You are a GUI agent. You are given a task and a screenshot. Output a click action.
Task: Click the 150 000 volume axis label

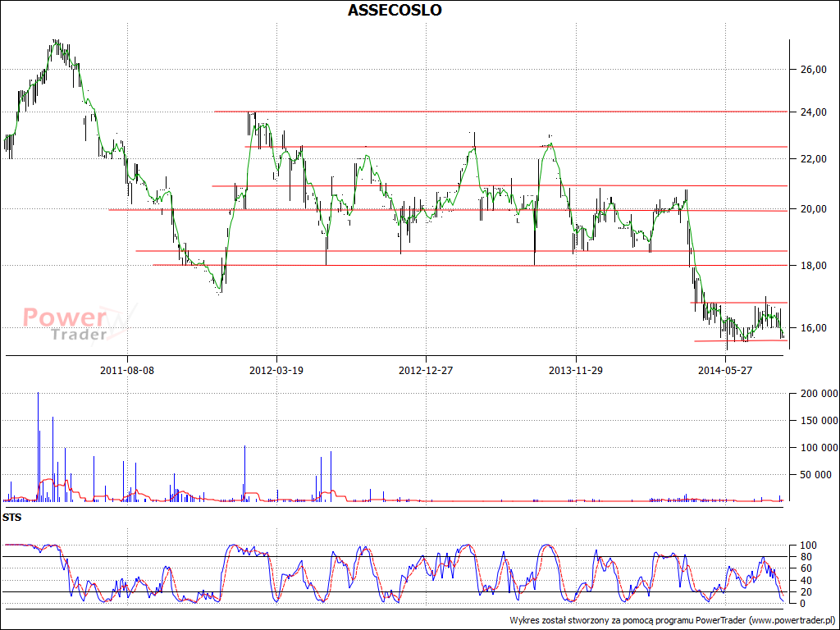coord(818,421)
